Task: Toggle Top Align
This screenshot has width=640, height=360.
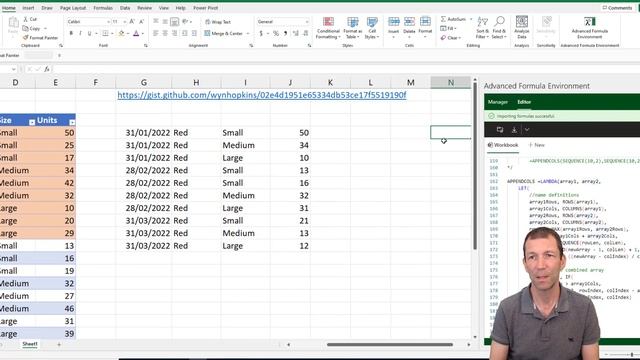Action: pyautogui.click(x=156, y=22)
